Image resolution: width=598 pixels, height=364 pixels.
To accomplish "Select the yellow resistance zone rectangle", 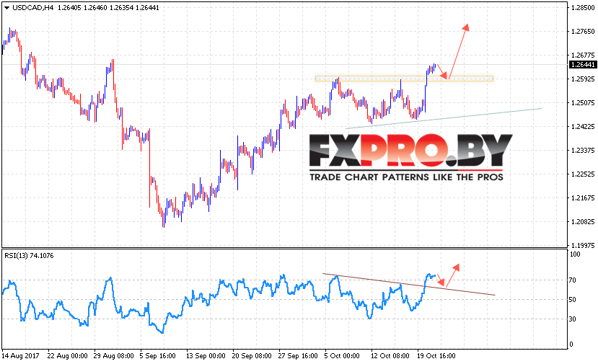I will tap(404, 79).
